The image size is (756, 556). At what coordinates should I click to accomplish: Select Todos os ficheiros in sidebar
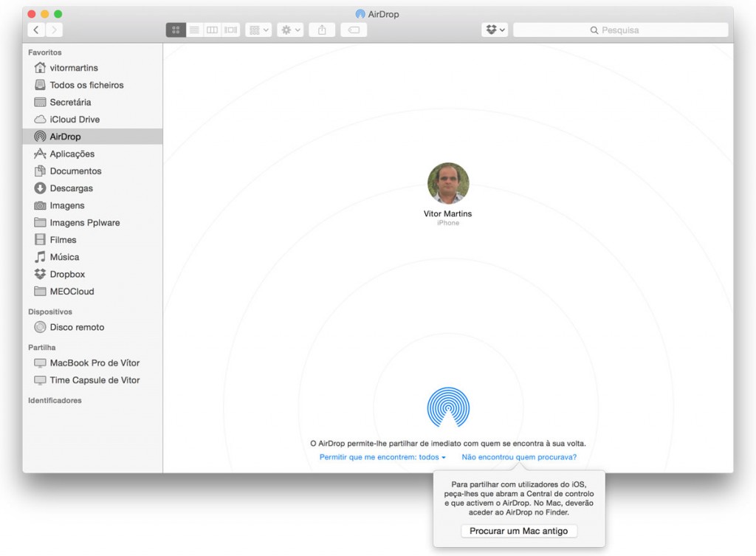click(x=92, y=85)
